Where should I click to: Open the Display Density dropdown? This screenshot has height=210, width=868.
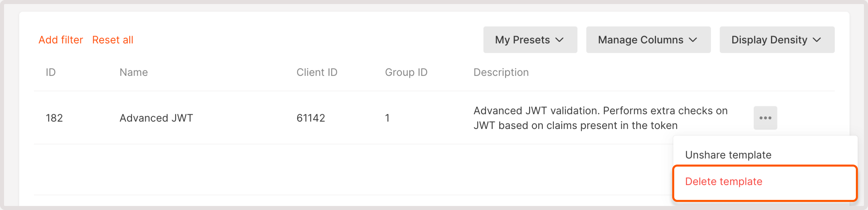pos(777,40)
